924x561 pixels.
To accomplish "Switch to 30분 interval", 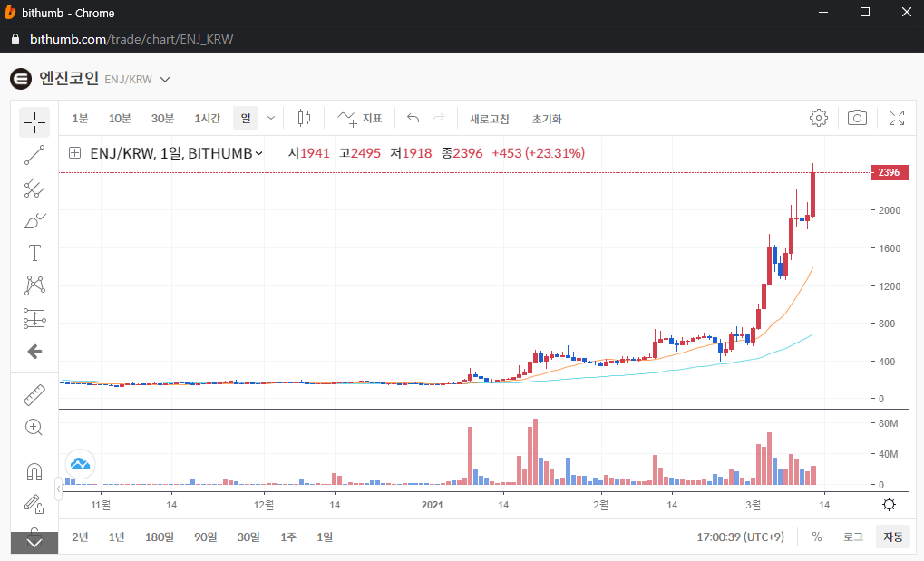I will coord(162,119).
